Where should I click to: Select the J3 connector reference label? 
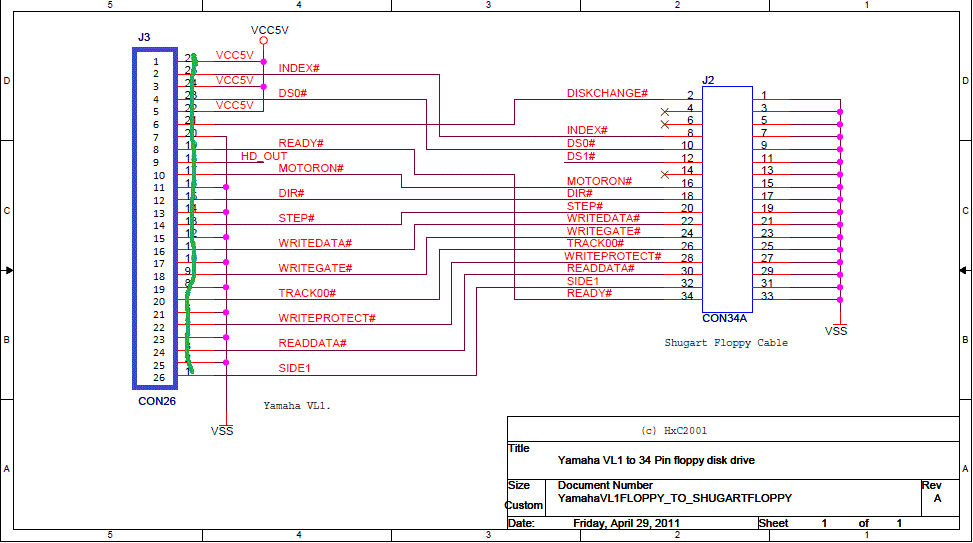point(144,37)
